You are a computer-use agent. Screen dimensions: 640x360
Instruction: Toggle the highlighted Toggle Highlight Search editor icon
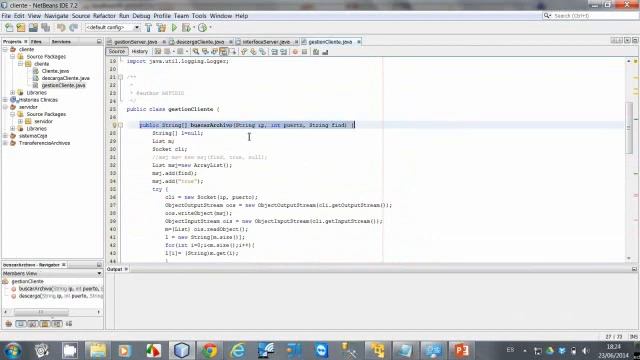click(x=223, y=52)
